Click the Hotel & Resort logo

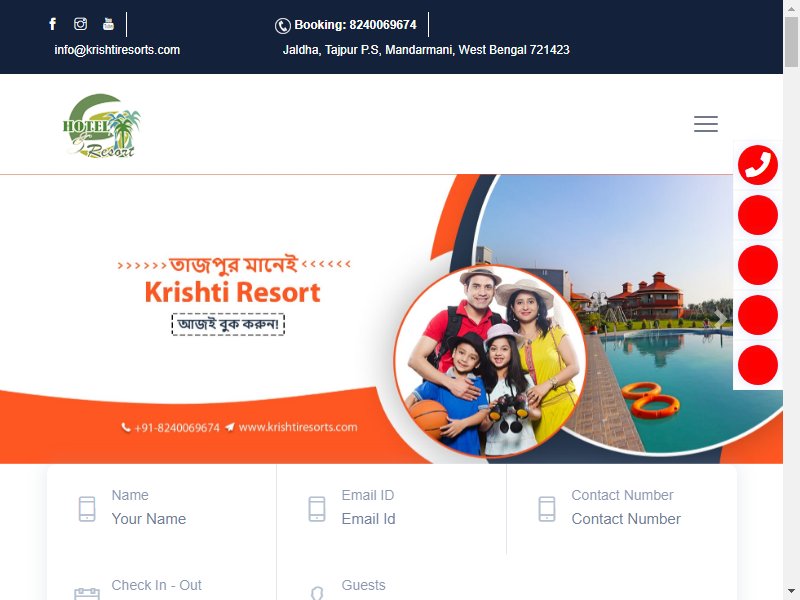point(102,126)
